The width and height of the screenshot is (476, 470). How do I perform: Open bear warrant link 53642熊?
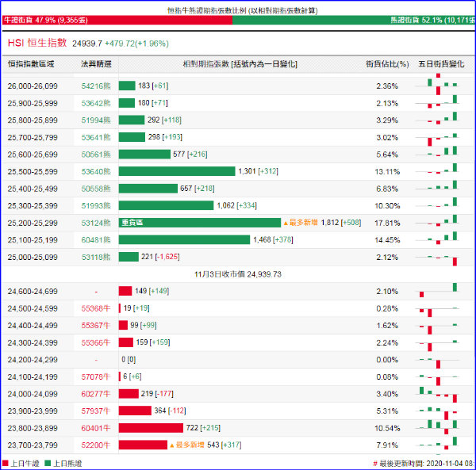[96, 103]
